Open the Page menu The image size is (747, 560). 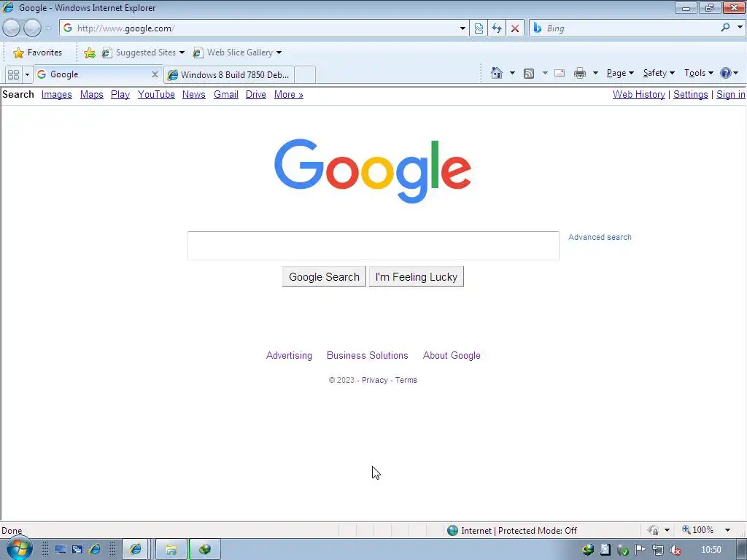pos(620,73)
